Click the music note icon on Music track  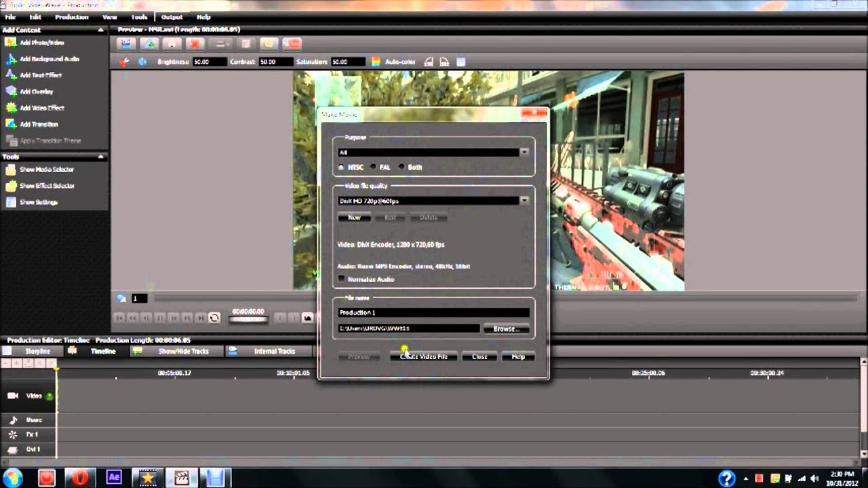[12, 420]
